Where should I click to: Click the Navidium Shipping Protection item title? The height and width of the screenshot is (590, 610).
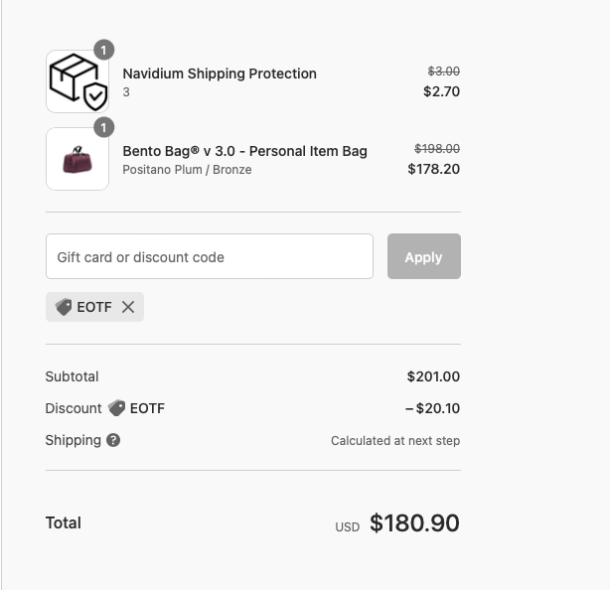click(x=219, y=73)
